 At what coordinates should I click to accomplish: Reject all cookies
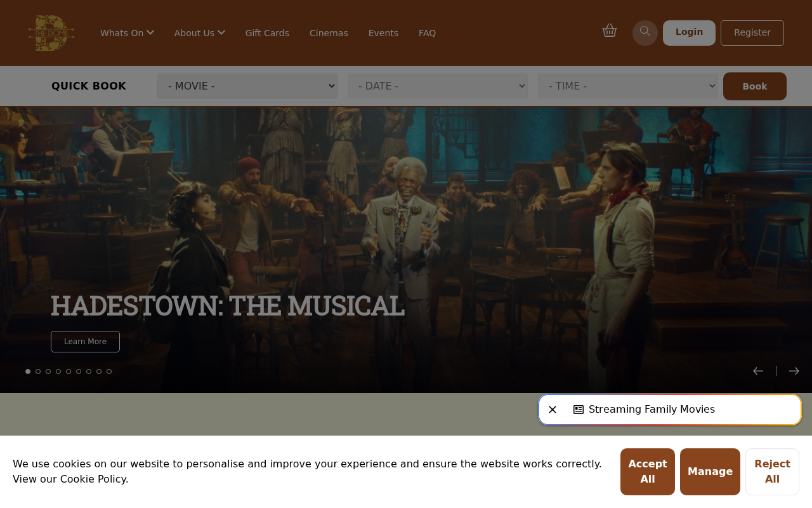[772, 472]
